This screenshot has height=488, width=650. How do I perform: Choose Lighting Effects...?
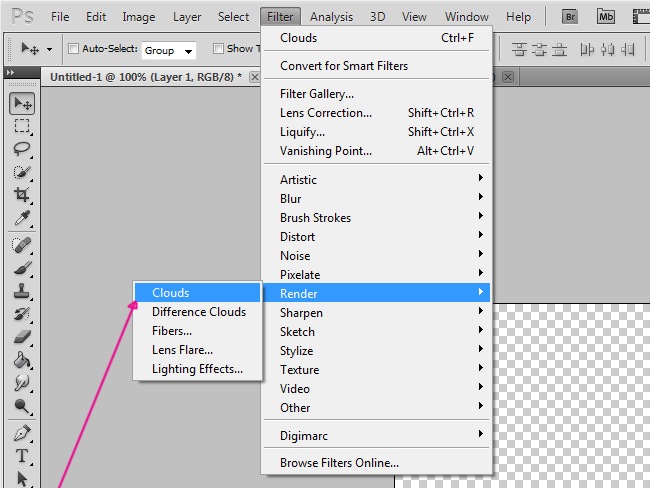pos(198,369)
